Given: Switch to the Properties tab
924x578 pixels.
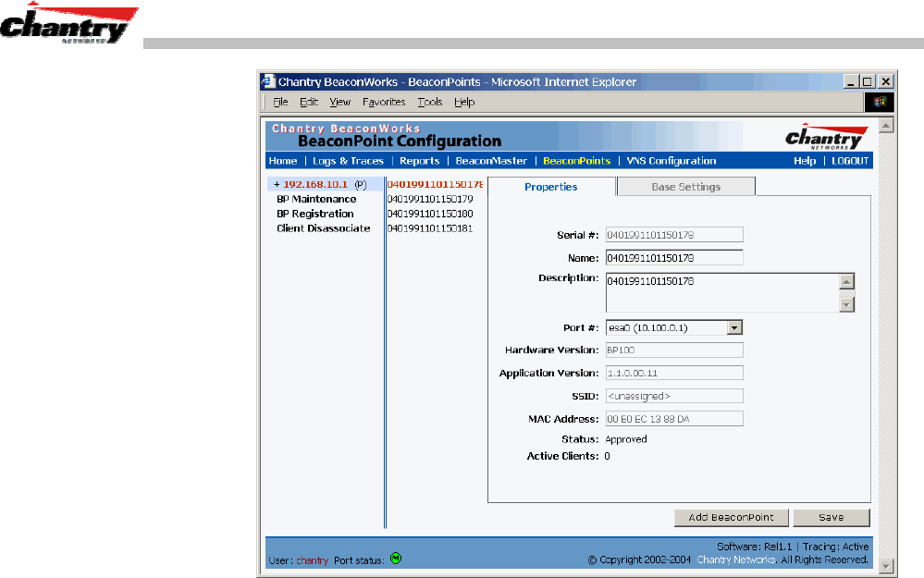Looking at the screenshot, I should pyautogui.click(x=551, y=187).
